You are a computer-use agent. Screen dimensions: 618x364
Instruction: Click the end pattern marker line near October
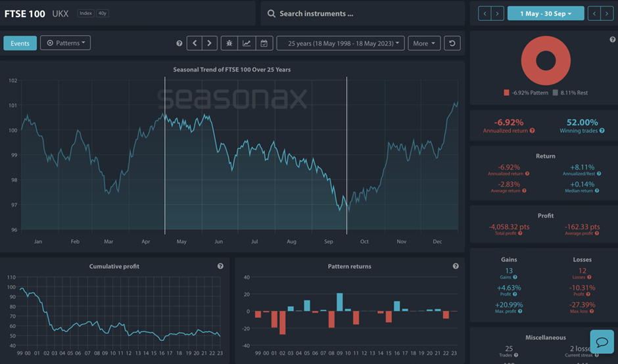pyautogui.click(x=347, y=156)
